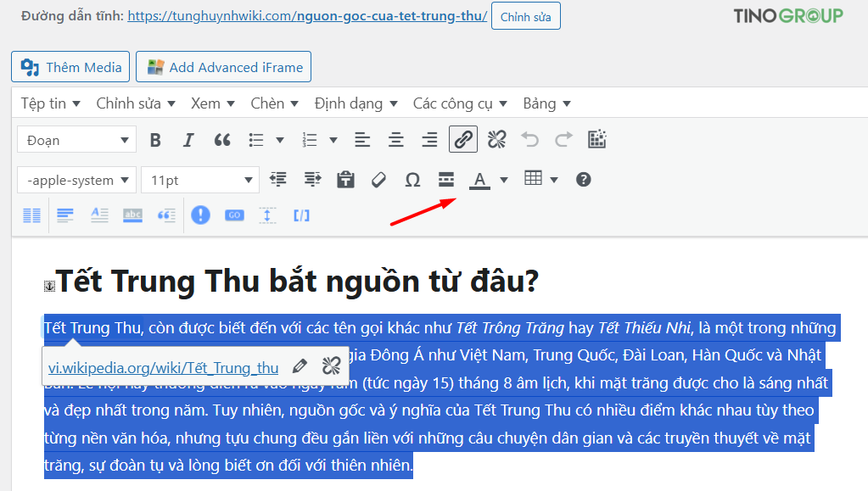
Task: Redo the last edit
Action: point(563,139)
